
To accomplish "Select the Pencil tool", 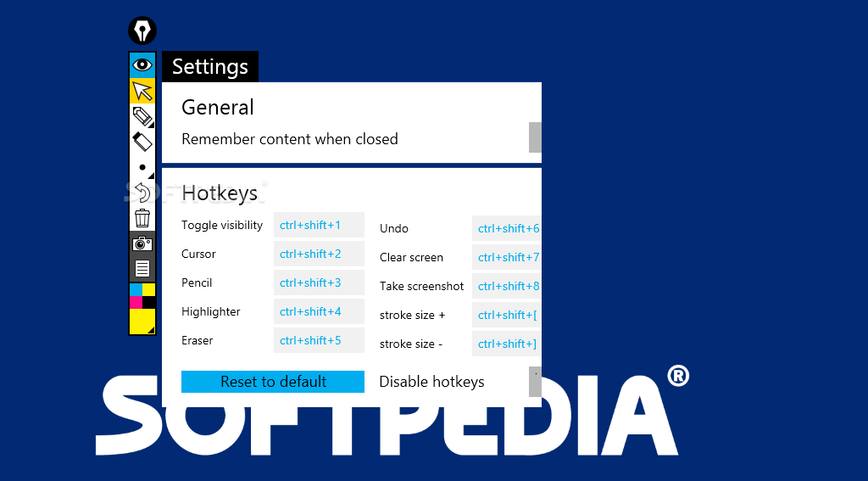I will 142,116.
